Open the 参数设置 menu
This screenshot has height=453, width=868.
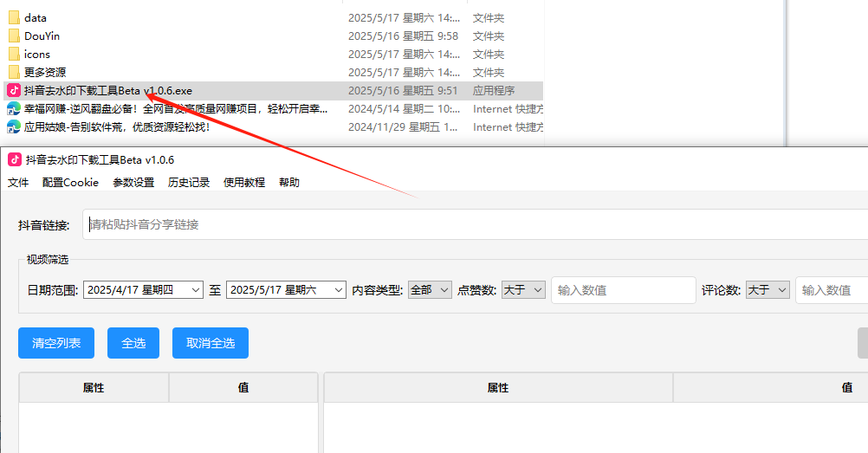(133, 182)
